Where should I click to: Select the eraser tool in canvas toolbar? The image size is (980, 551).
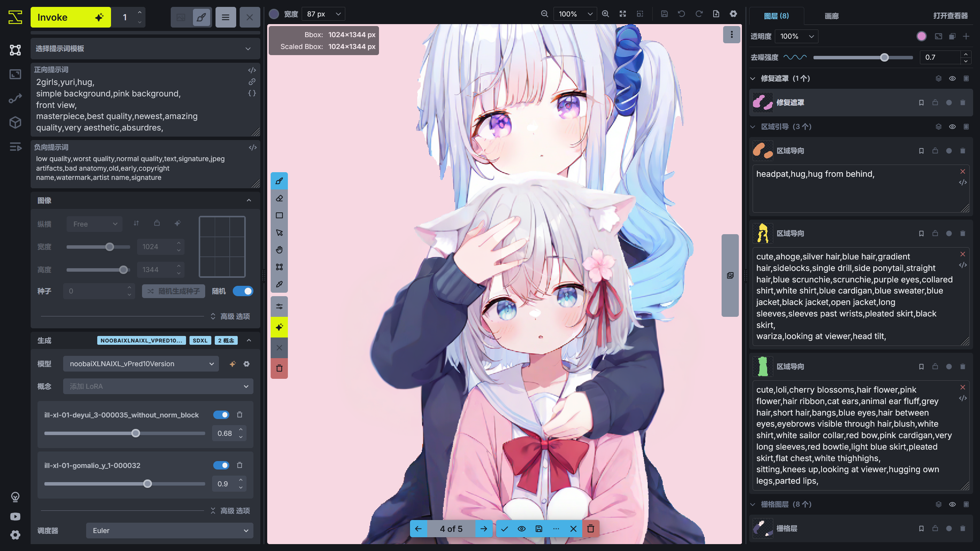point(279,198)
